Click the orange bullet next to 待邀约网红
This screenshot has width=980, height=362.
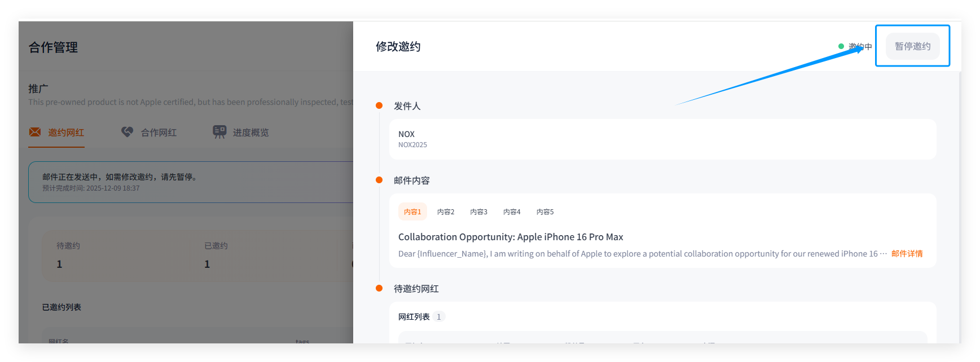point(379,288)
